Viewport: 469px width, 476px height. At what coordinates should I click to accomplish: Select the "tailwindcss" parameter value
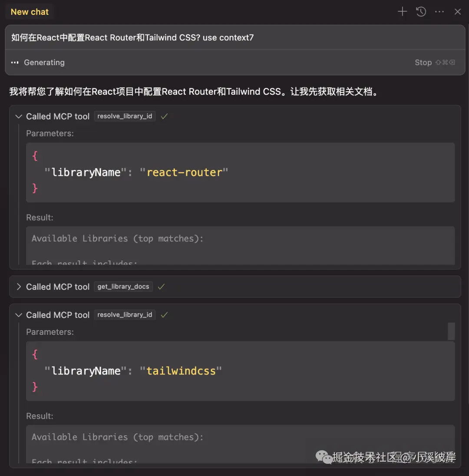[x=182, y=370]
